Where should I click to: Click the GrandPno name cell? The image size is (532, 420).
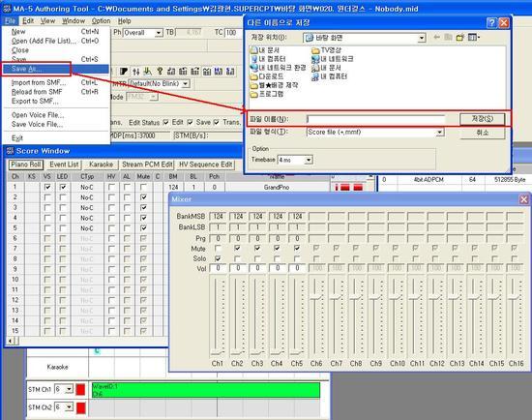point(277,187)
